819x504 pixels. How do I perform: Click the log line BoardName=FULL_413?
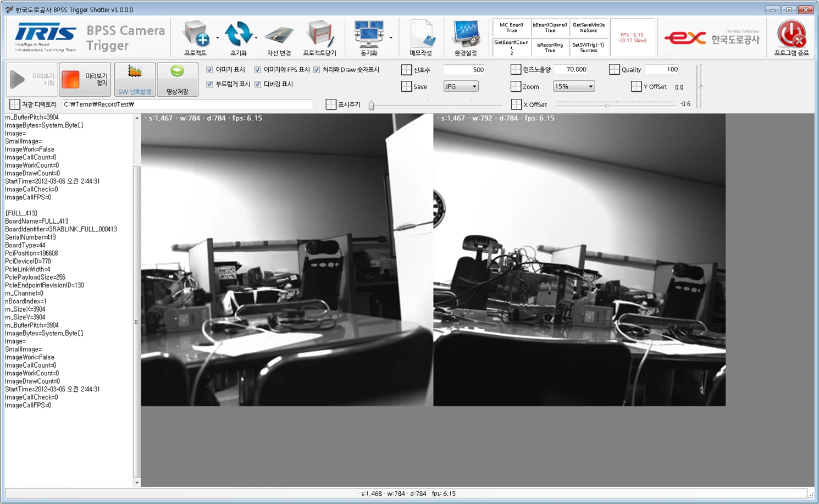tap(37, 221)
